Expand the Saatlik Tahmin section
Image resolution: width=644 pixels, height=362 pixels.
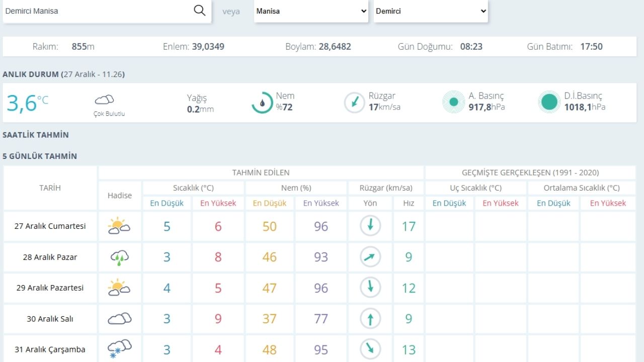pyautogui.click(x=36, y=135)
